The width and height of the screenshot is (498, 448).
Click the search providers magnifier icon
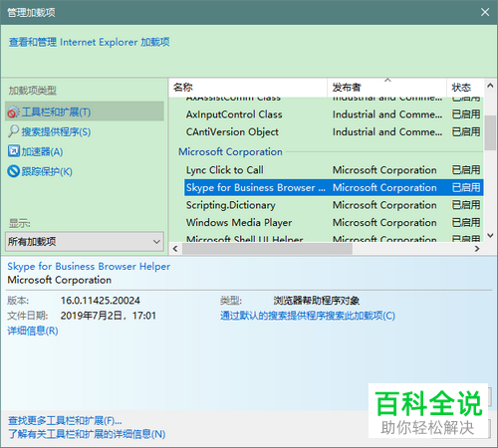pos(13,131)
